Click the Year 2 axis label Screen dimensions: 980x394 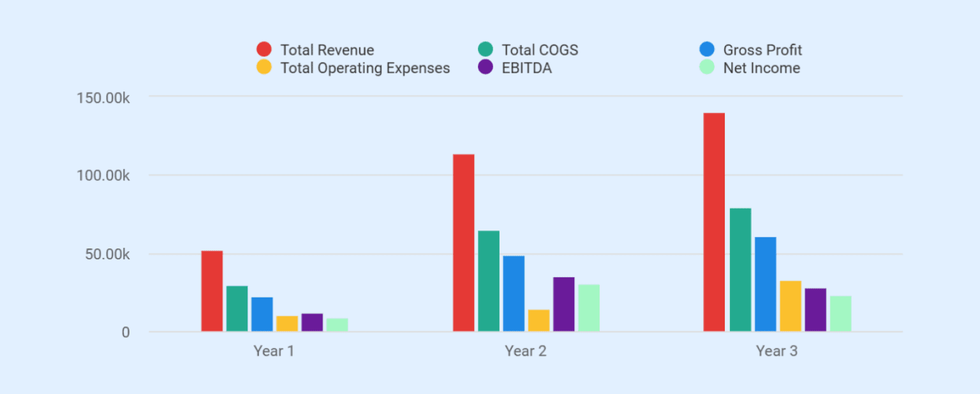click(x=525, y=351)
